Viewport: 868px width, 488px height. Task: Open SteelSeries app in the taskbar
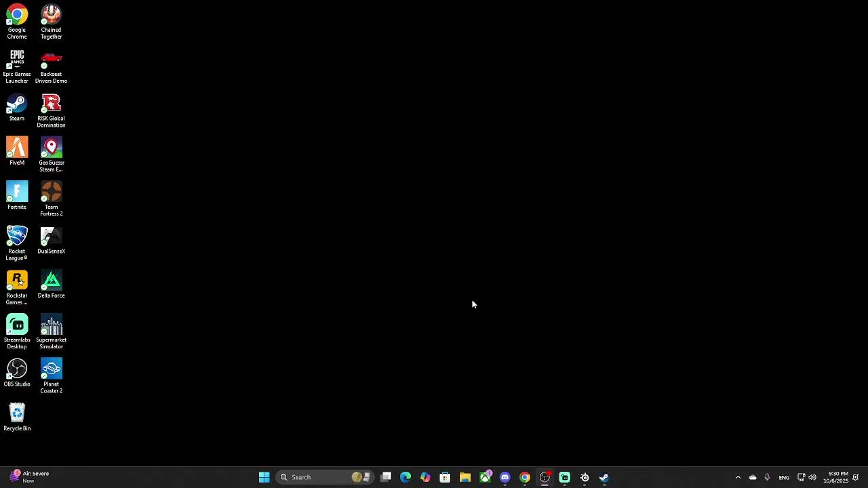point(585,477)
